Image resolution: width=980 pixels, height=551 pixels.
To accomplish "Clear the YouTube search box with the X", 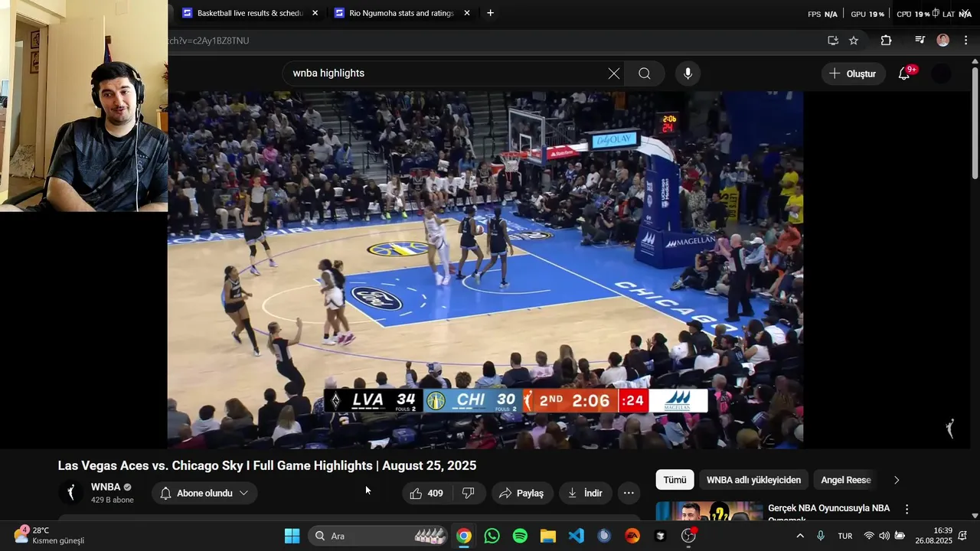I will click(x=614, y=73).
